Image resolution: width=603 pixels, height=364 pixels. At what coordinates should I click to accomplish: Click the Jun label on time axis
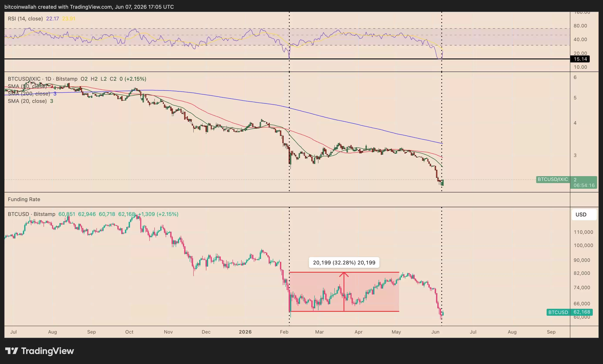pos(435,332)
